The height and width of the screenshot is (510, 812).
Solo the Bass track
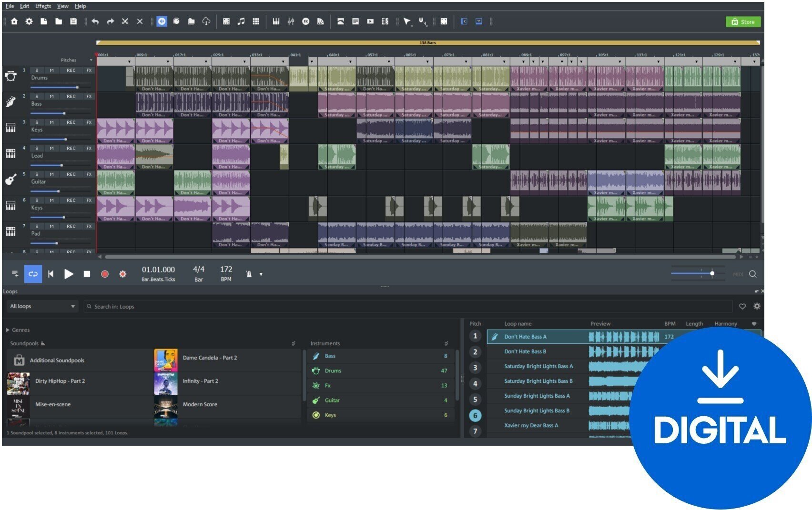point(37,97)
